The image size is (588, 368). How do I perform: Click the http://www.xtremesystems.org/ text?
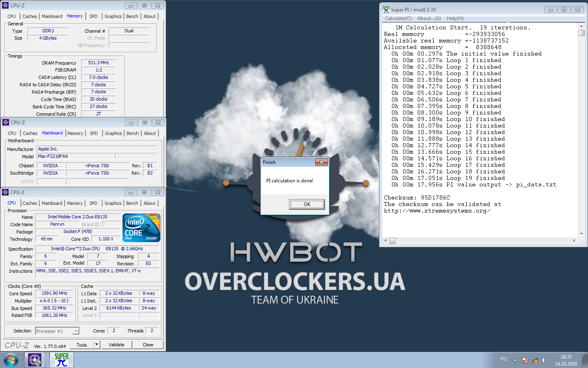(437, 211)
